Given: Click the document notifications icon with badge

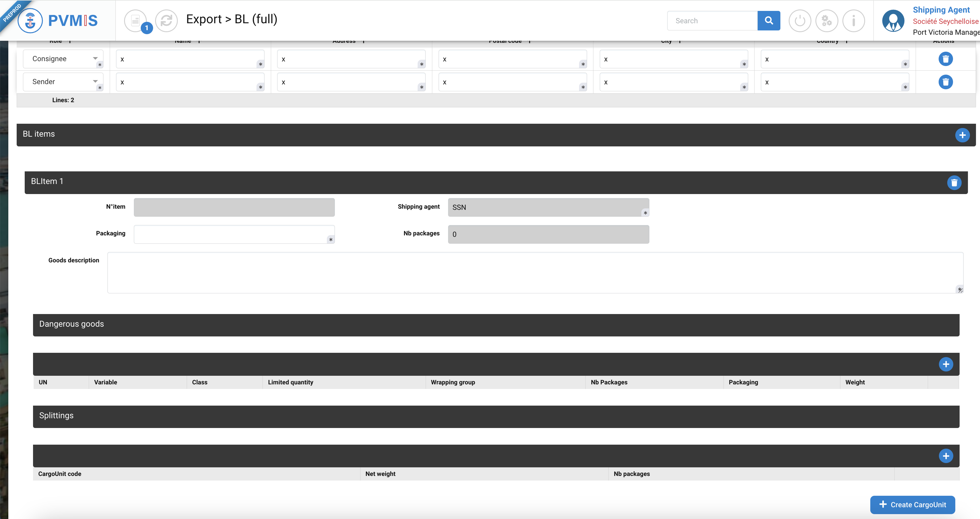Looking at the screenshot, I should coord(136,21).
